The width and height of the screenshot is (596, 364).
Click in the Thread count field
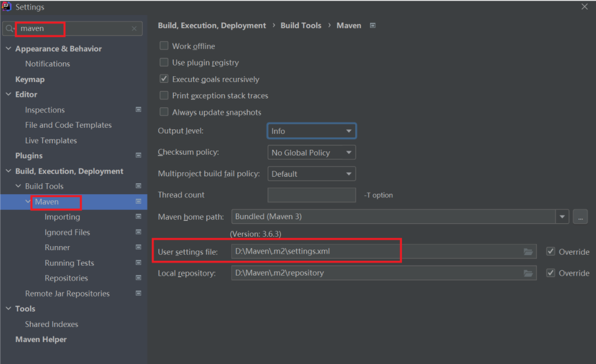pyautogui.click(x=311, y=195)
